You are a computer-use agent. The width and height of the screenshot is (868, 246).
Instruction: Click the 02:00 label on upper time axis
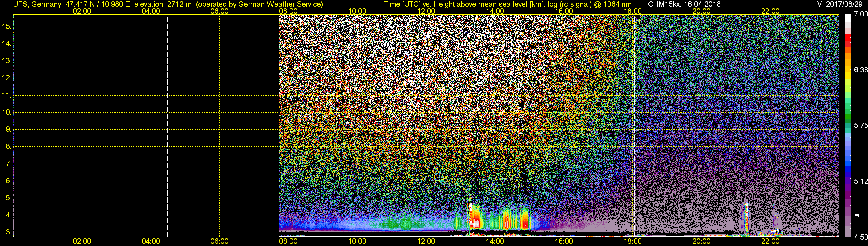tap(82, 11)
